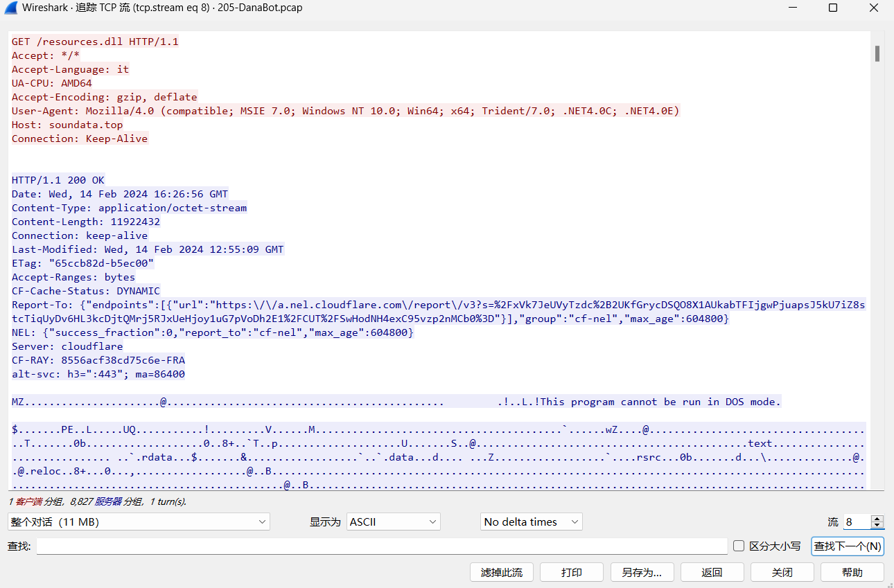Click the Accept: */* line

(x=46, y=55)
